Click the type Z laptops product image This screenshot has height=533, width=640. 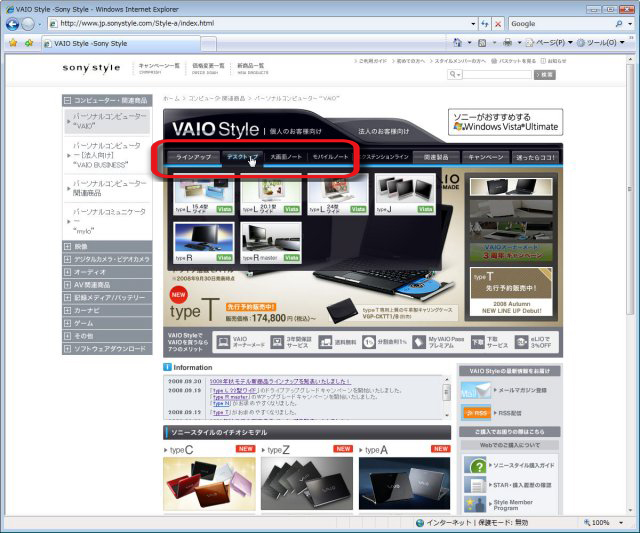pos(307,483)
